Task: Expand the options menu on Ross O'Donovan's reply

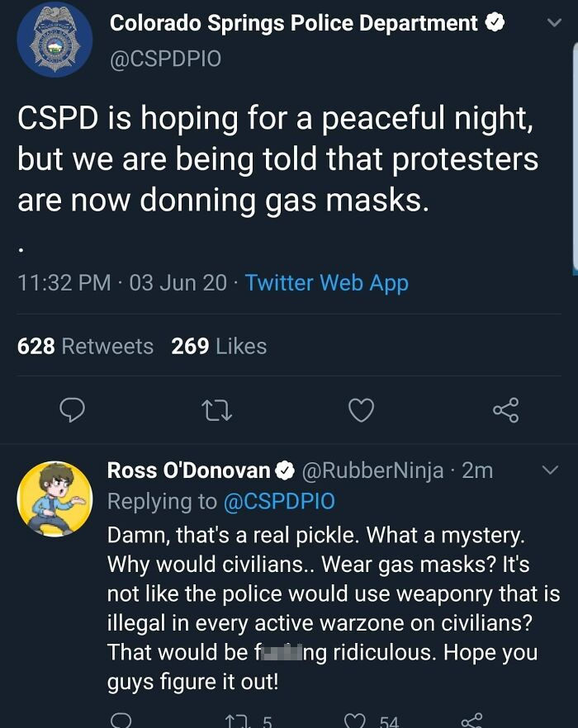Action: [x=552, y=469]
